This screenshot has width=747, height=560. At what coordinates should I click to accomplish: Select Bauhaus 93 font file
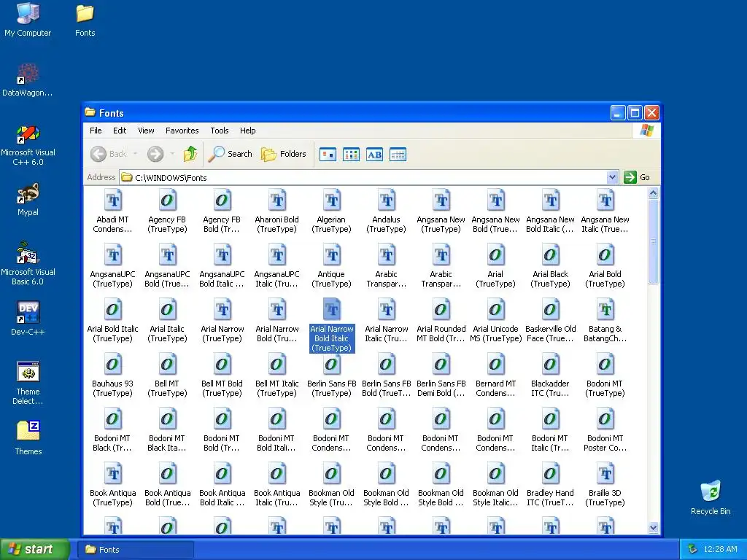(112, 376)
